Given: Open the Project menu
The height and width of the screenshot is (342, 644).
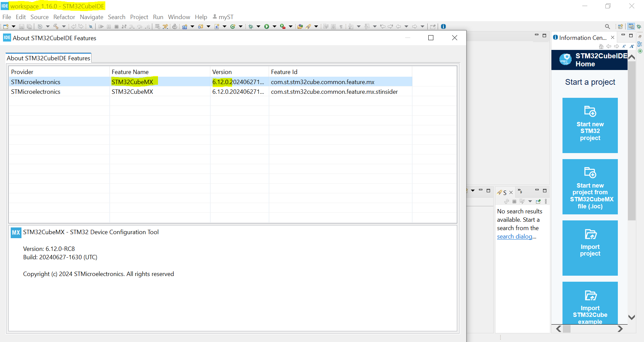Looking at the screenshot, I should coord(139,17).
